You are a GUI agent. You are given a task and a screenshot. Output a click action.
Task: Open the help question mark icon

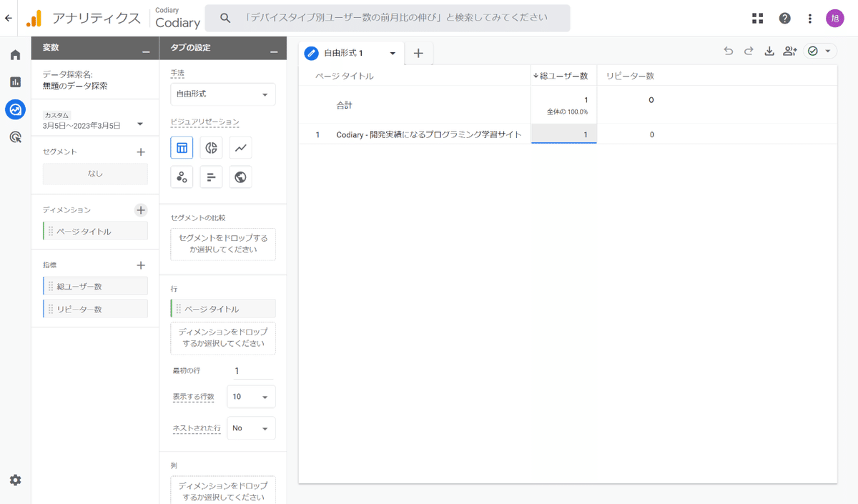coord(784,19)
